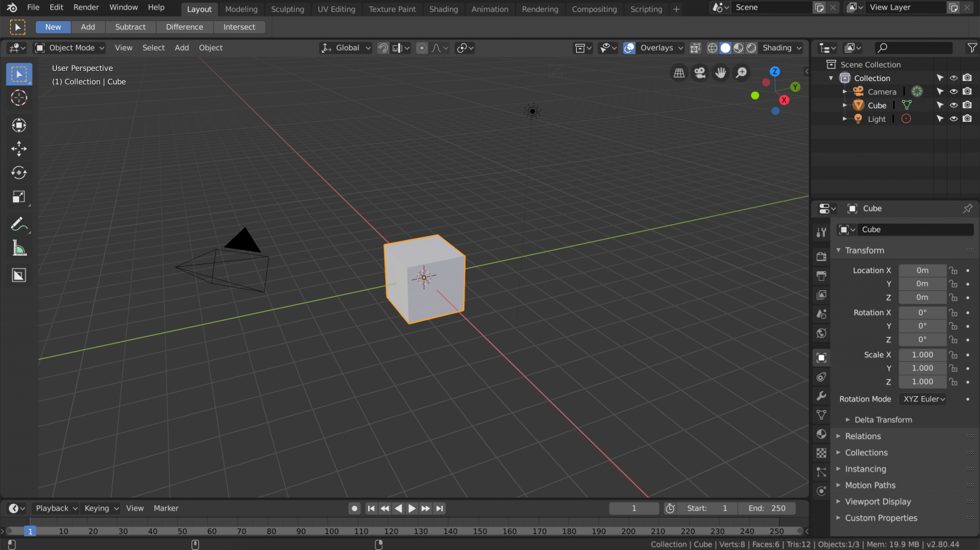Open the Modifiers wrench tab
The width and height of the screenshot is (980, 550).
(x=821, y=396)
